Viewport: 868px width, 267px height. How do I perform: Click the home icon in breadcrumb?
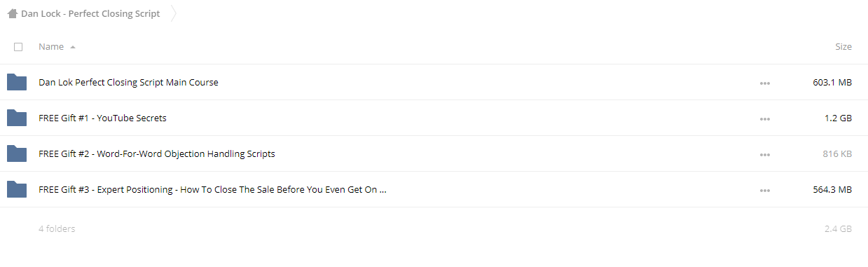[x=12, y=13]
